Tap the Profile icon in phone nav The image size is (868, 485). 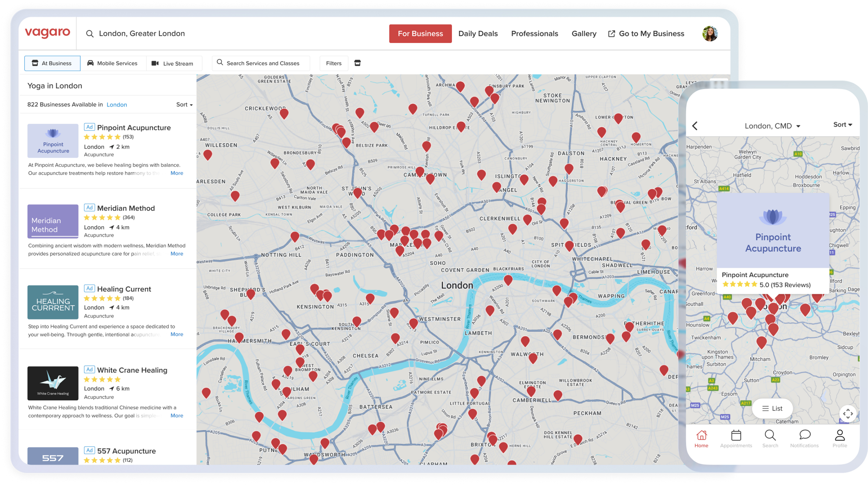point(840,435)
